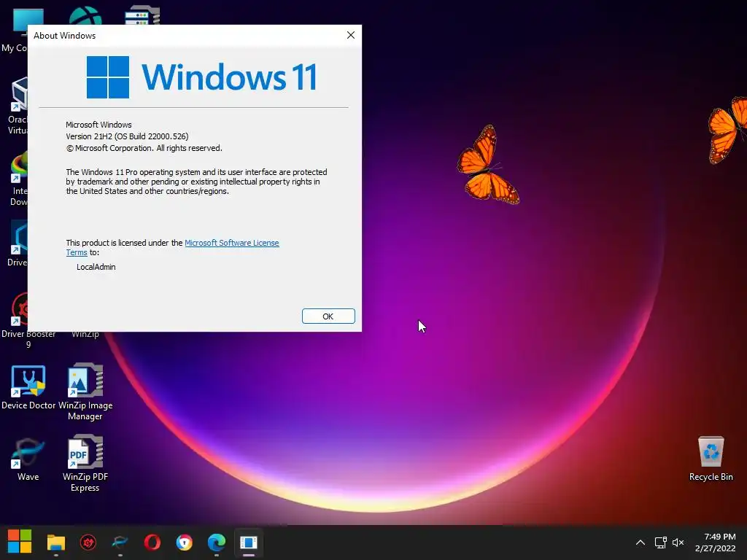Open the network status tray icon
This screenshot has width=747, height=560.
click(x=660, y=542)
